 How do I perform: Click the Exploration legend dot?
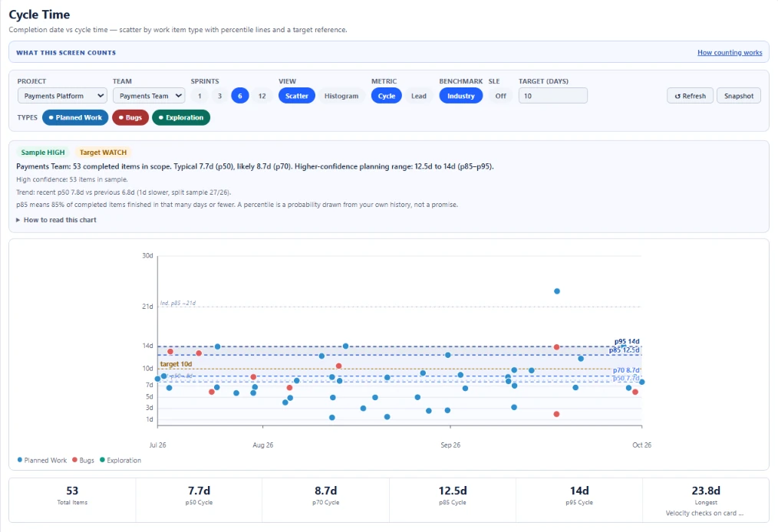point(102,460)
